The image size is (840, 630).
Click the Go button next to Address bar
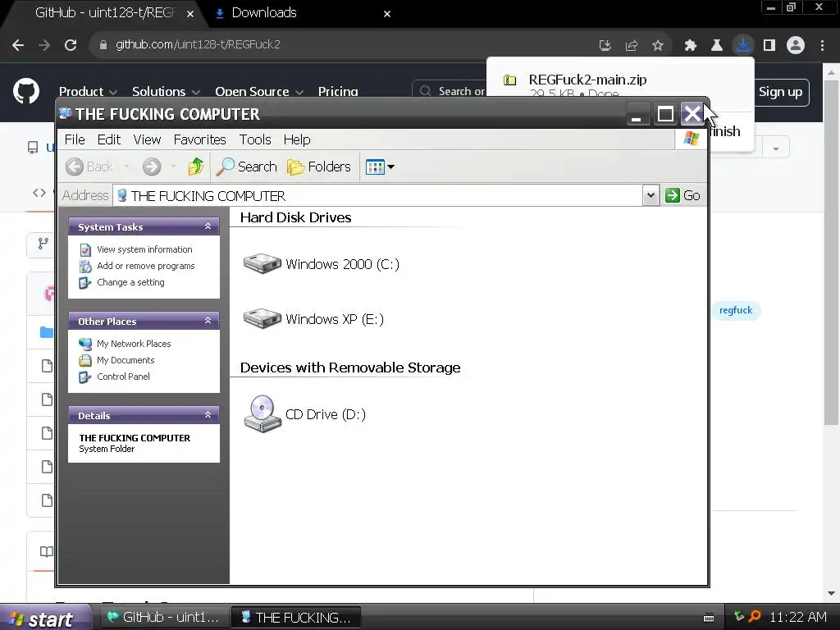[x=682, y=195]
